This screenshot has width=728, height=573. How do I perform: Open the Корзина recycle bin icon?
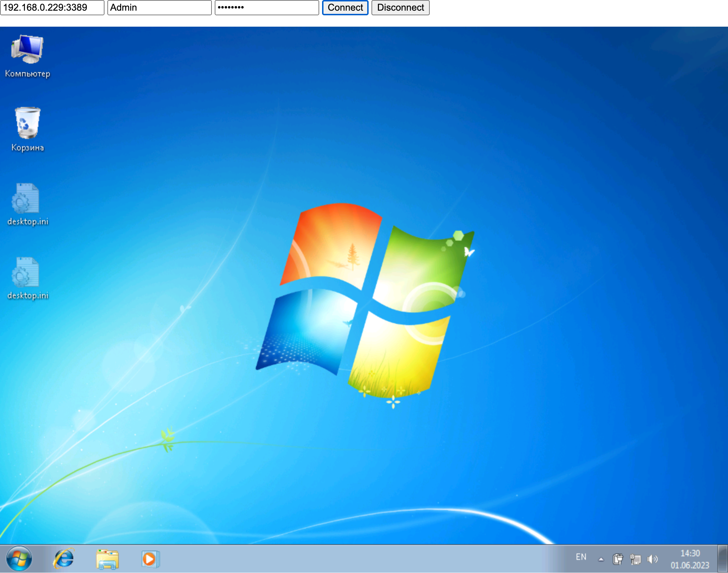pos(27,124)
